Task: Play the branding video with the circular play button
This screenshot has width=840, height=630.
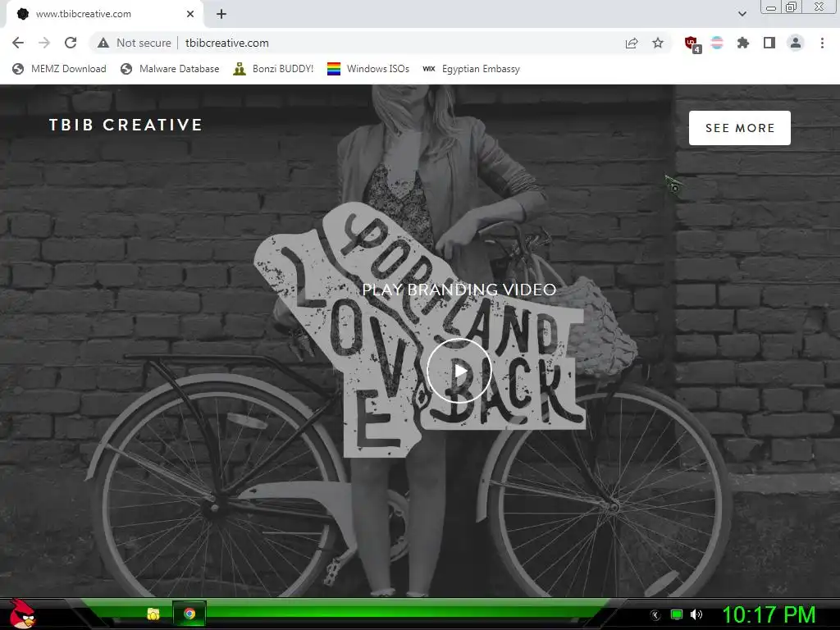Action: [459, 371]
